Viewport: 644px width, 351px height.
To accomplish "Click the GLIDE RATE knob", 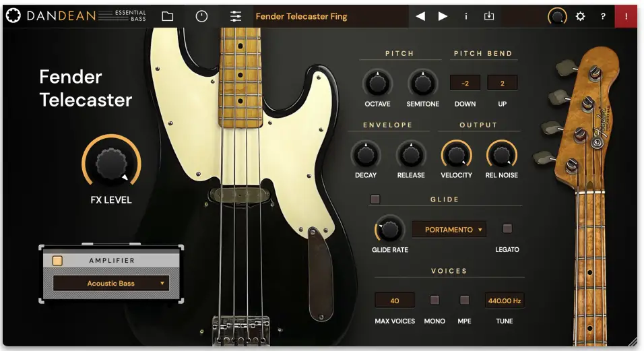I will click(389, 230).
